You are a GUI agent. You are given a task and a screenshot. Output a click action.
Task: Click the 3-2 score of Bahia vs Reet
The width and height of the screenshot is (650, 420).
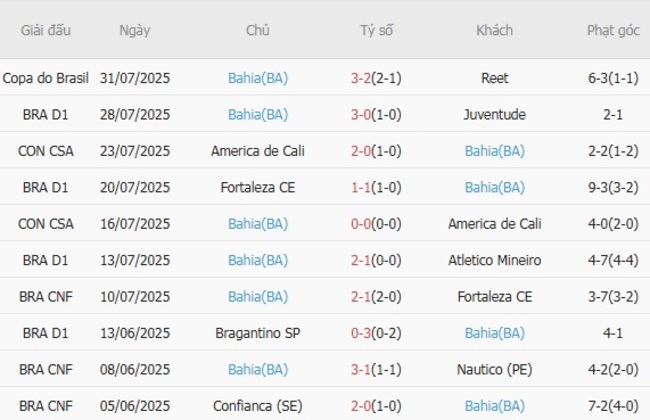click(x=362, y=78)
